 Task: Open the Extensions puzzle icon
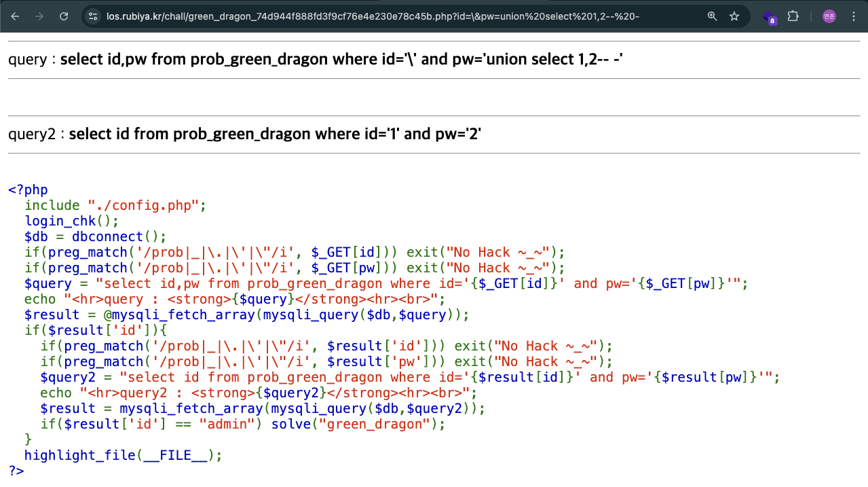point(793,16)
